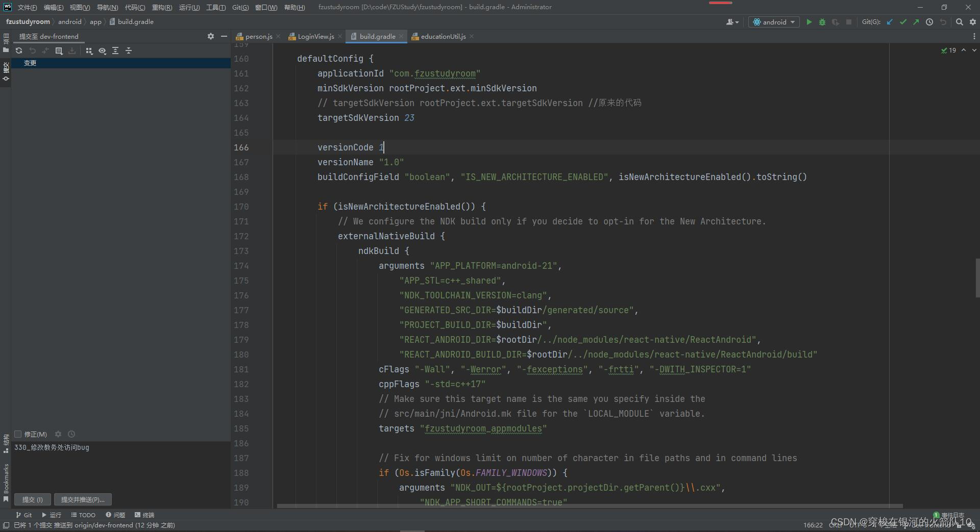Click the app breadcrumb
Image resolution: width=980 pixels, height=532 pixels.
coord(95,22)
